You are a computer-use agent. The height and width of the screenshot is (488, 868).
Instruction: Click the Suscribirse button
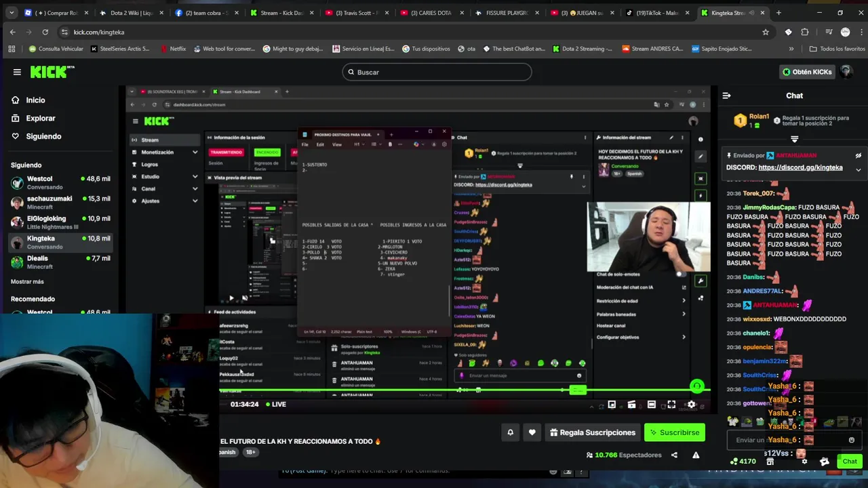click(675, 432)
